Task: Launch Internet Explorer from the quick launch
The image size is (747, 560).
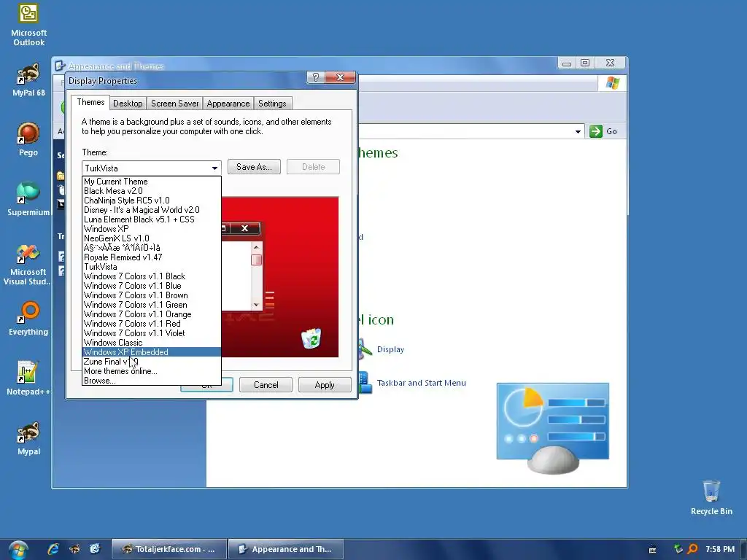Action: (53, 549)
